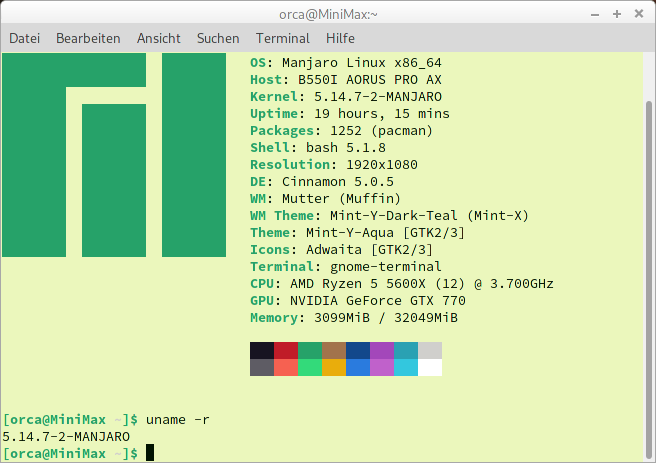Click the dark gray color block

(x=262, y=367)
